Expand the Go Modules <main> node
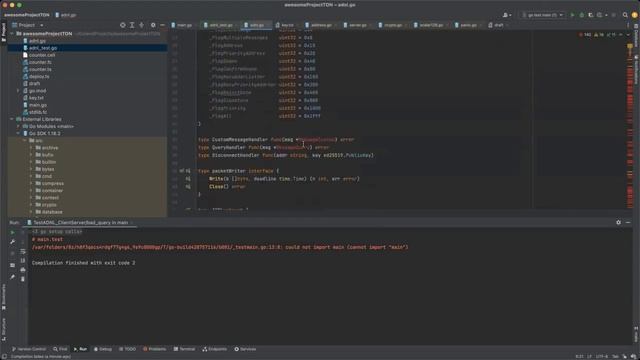 tap(18, 126)
